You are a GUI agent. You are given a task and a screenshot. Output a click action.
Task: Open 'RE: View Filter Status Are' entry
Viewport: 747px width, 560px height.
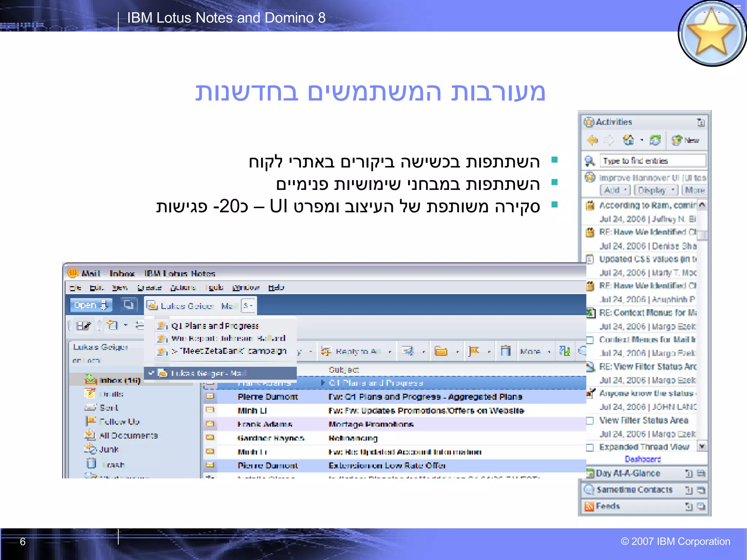point(648,366)
